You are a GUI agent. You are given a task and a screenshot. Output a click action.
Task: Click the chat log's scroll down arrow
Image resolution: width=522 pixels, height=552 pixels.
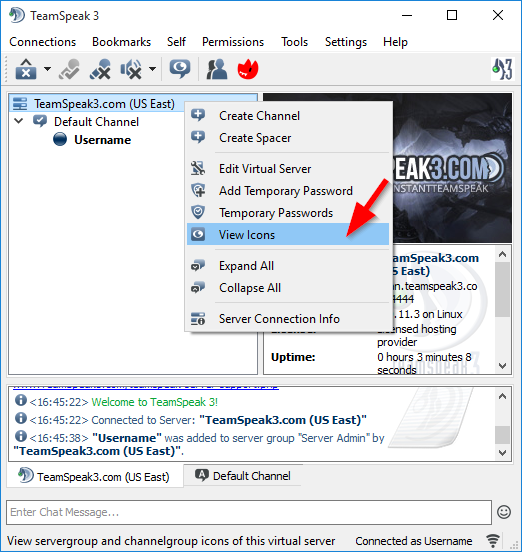pyautogui.click(x=503, y=452)
